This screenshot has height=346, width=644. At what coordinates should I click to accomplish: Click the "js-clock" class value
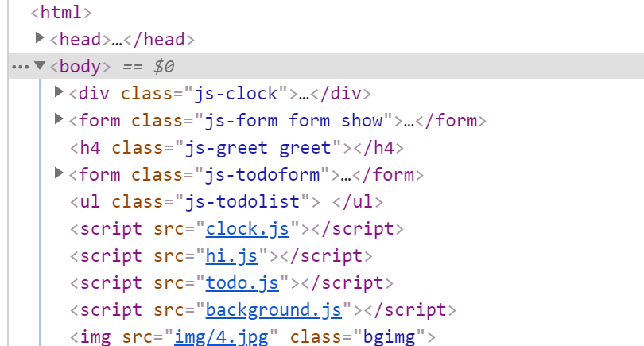tap(235, 94)
